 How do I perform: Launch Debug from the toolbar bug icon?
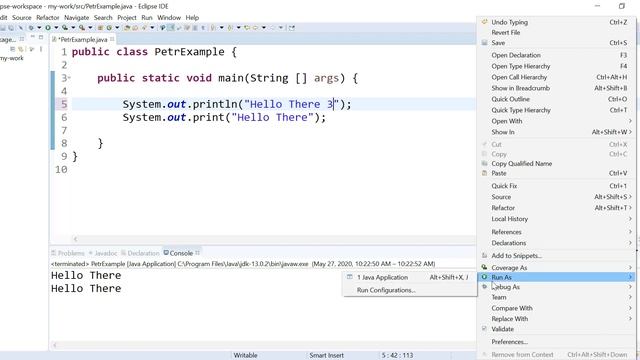pyautogui.click(x=31, y=28)
